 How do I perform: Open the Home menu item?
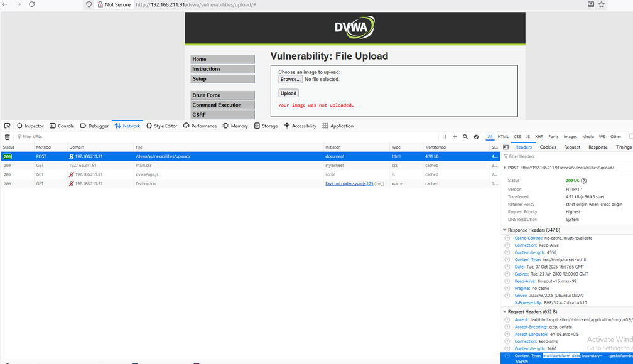(x=222, y=59)
